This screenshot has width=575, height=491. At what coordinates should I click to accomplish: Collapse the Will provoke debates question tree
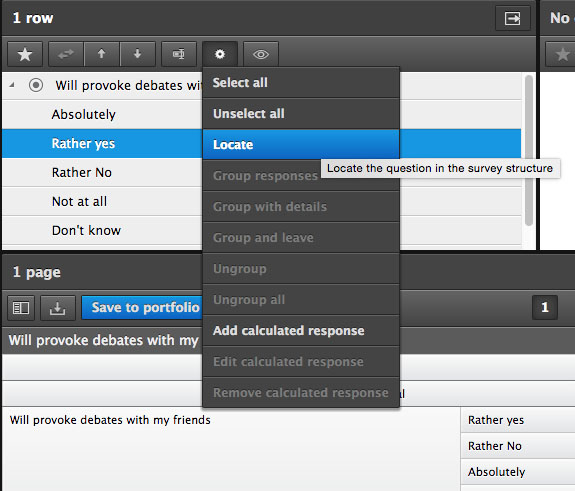click(x=12, y=85)
